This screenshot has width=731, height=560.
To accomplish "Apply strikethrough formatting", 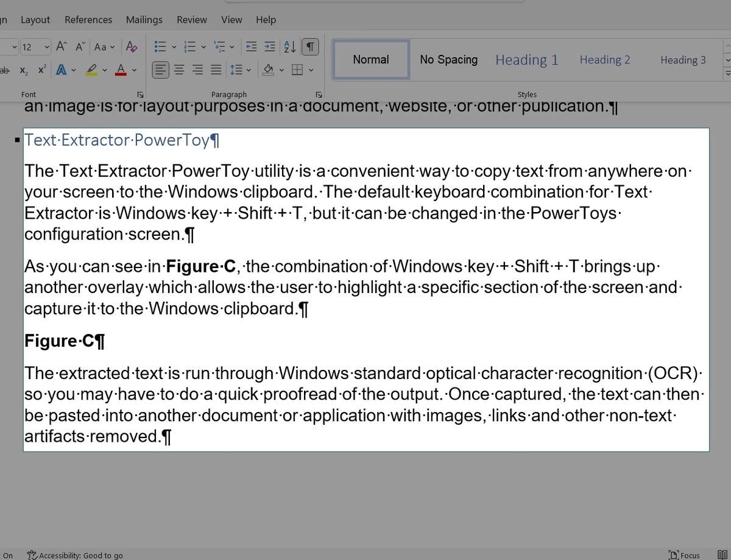I will tap(5, 69).
